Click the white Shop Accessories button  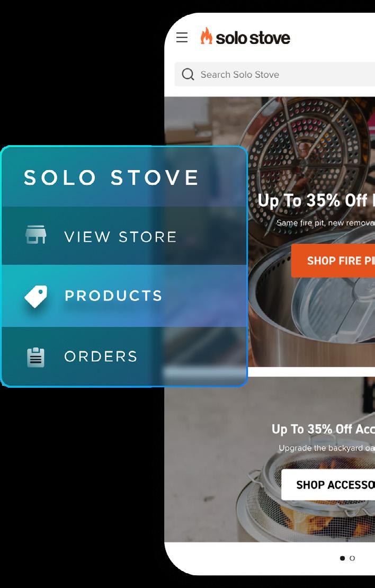pyautogui.click(x=328, y=485)
